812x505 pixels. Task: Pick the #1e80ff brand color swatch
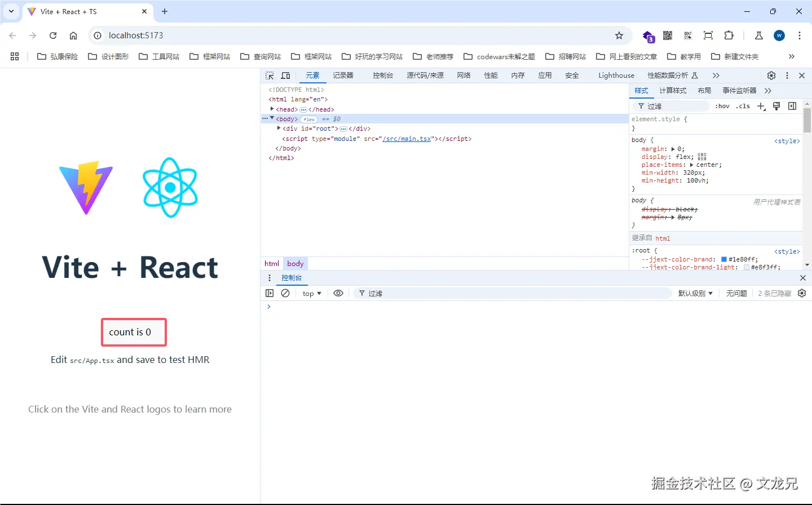coord(724,260)
